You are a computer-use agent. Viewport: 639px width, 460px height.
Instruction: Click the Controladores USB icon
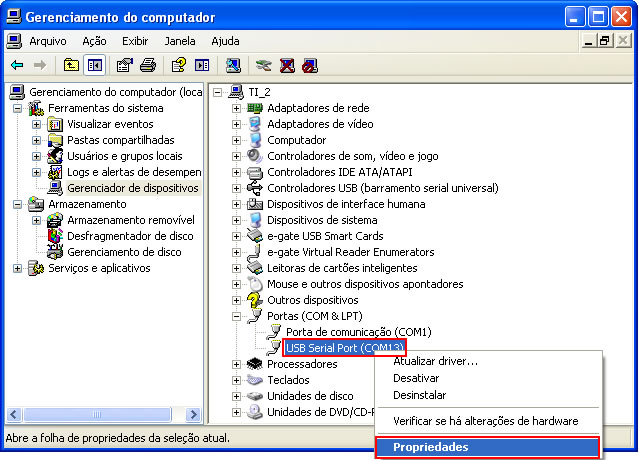click(x=255, y=188)
